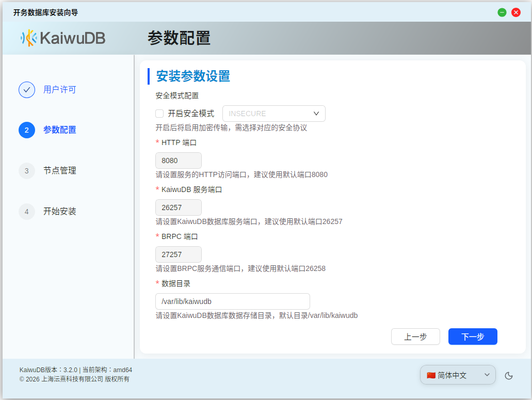Click the completed checkmark step icon

pyautogui.click(x=27, y=90)
